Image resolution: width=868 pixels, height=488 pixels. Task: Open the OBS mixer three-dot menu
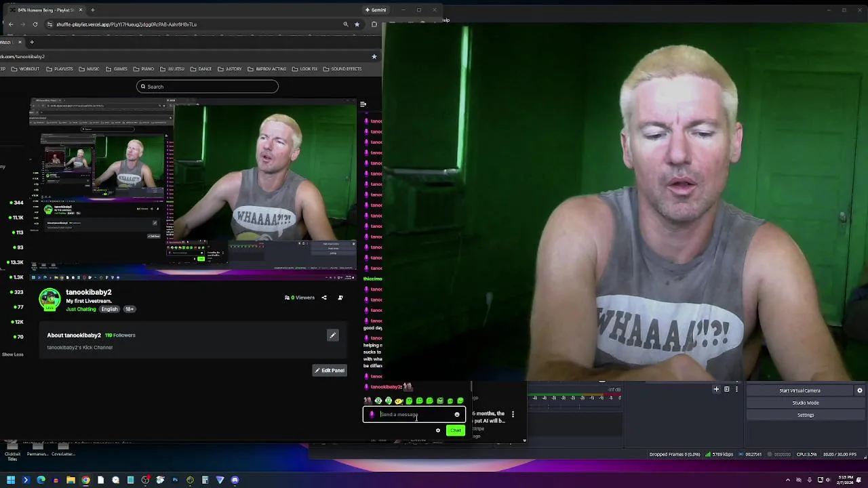(x=736, y=389)
